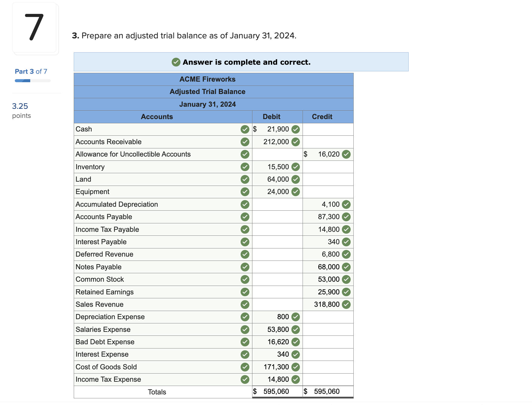Click the check mark next to 24,000 debit
Image resolution: width=532 pixels, height=405 pixels.
[296, 192]
